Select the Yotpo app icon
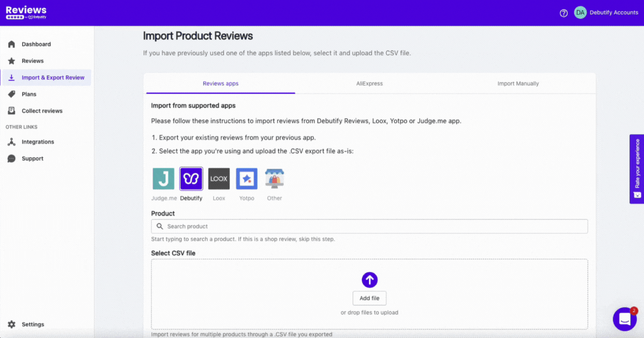Viewport: 644px width, 338px height. [247, 179]
